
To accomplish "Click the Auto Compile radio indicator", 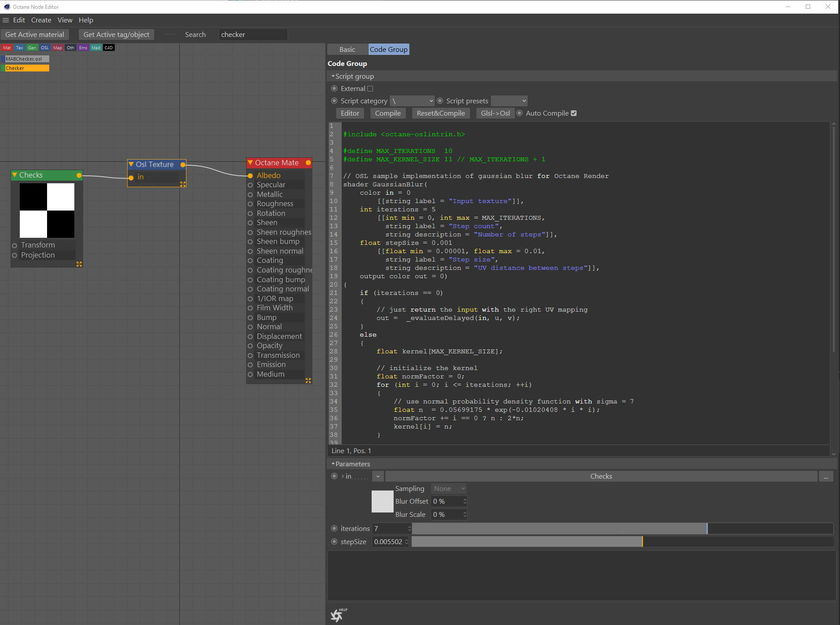I will click(x=519, y=113).
